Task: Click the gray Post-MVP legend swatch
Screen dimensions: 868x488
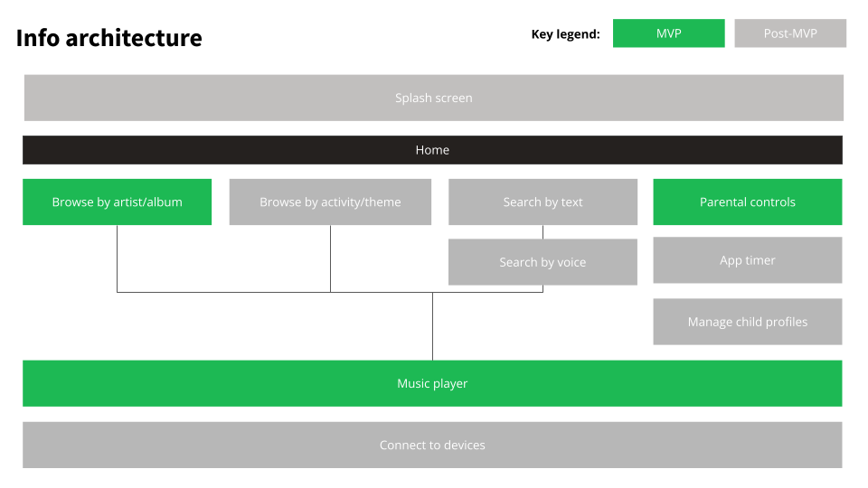Action: tap(790, 33)
